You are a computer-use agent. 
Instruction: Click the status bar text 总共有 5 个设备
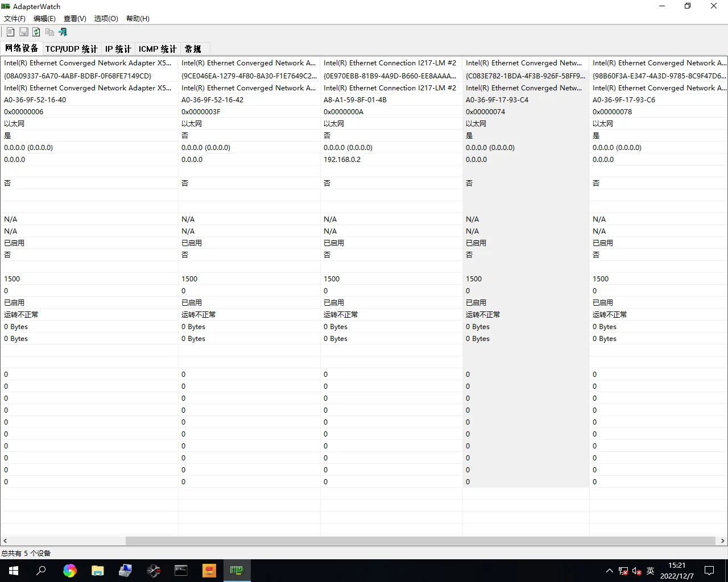(26, 553)
